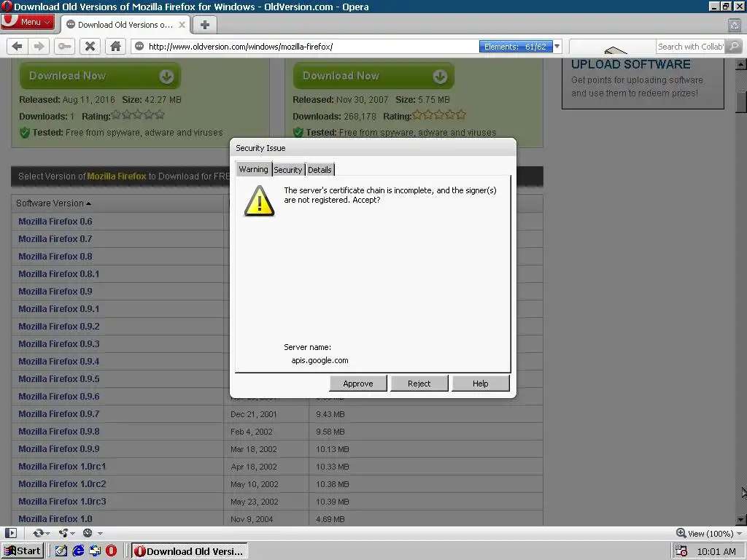
Task: Click the scrollbar up arrow
Action: pos(741,64)
